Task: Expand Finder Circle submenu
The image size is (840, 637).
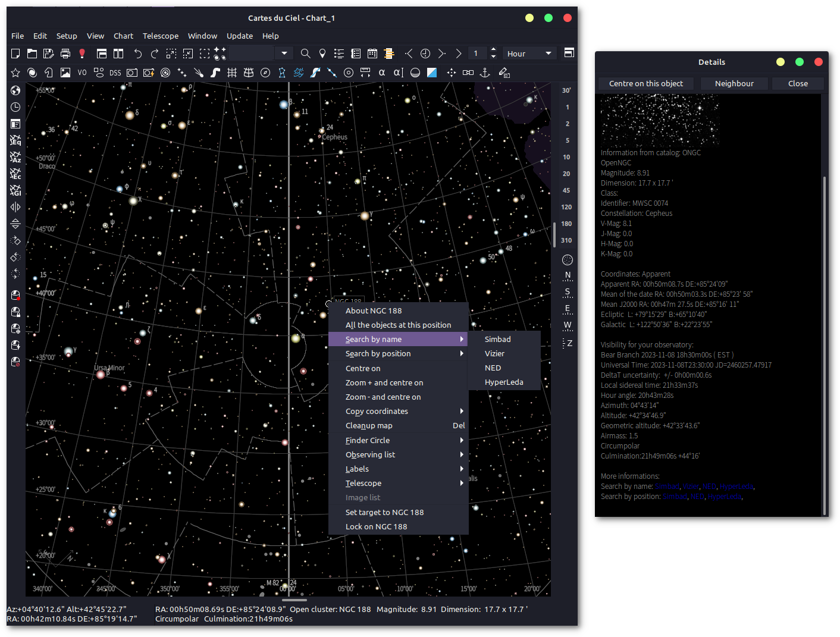Action: 399,440
